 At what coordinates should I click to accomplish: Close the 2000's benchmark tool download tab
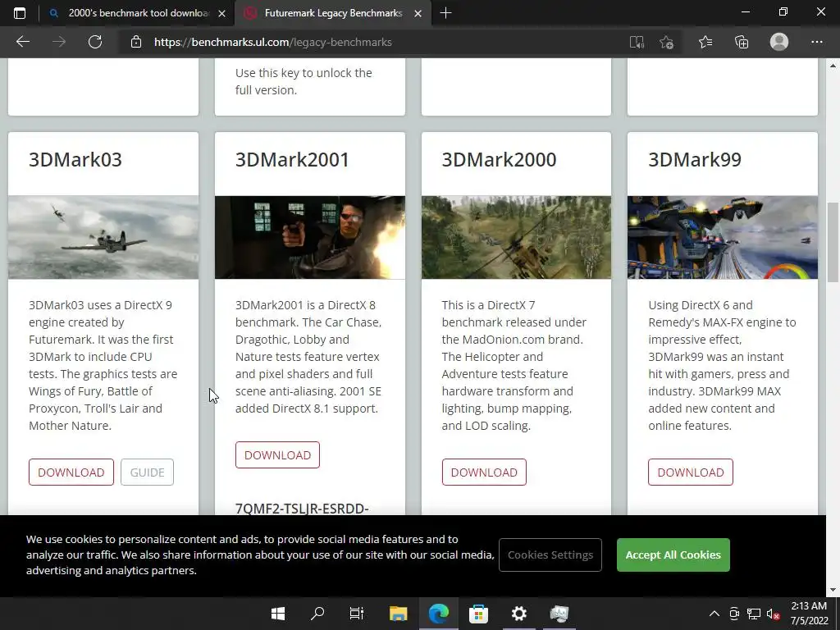pos(221,13)
